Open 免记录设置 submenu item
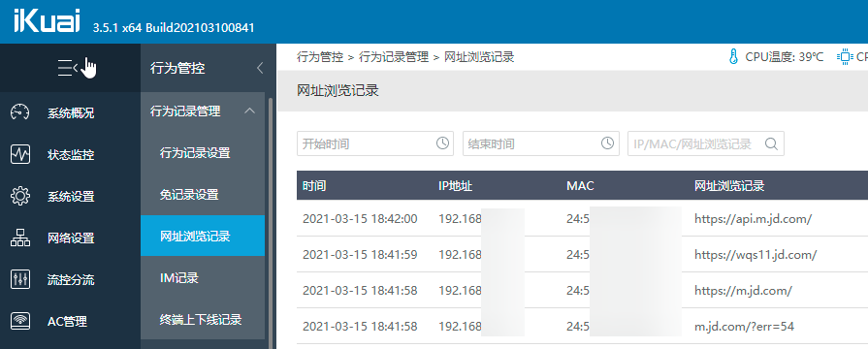 [x=203, y=195]
